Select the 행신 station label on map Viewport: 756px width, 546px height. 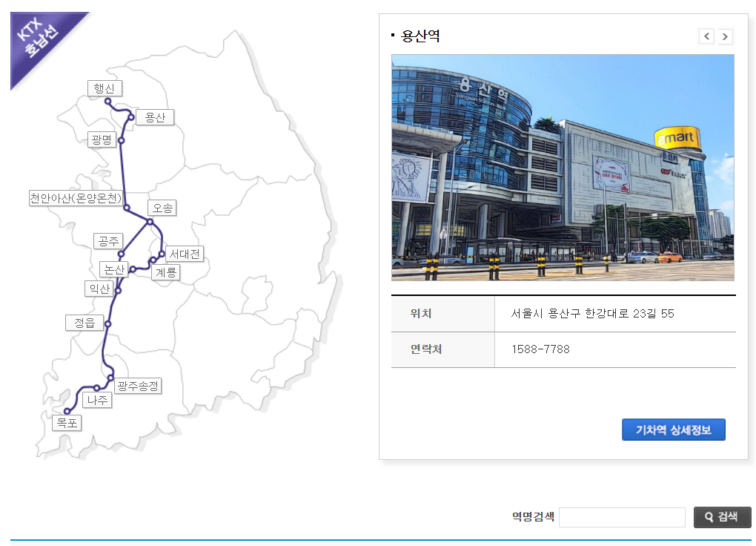105,88
